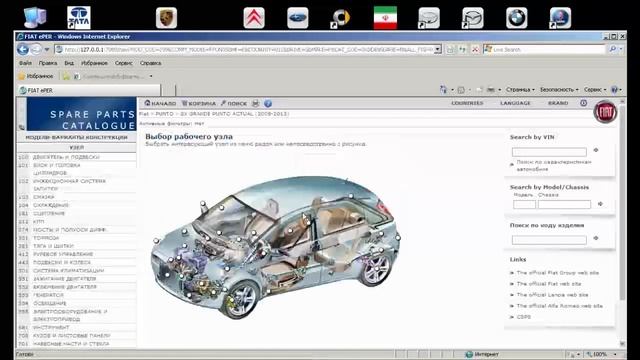Click the printer icon in ePER toolbar
640x360 pixels.
click(x=256, y=103)
